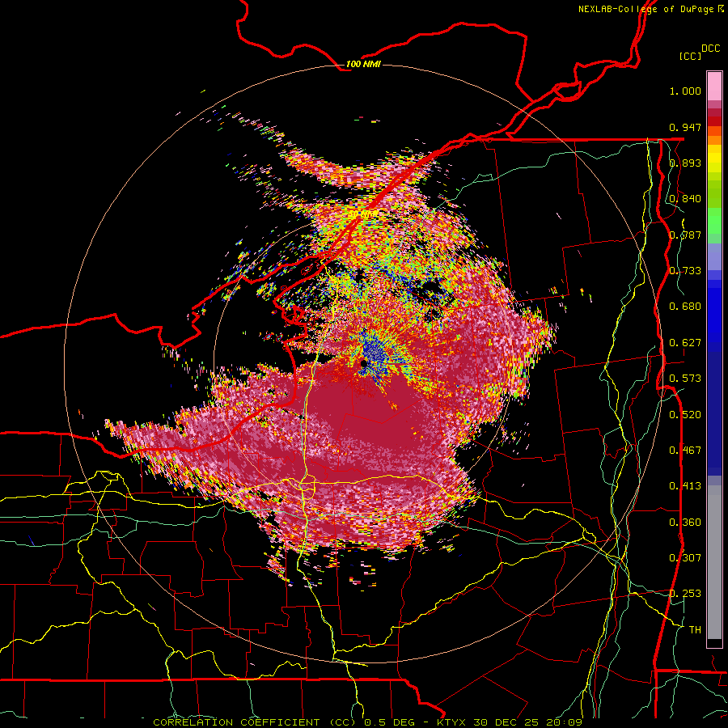Screen dimensions: 728x728
Task: Click the 0.253 color scale value
Action: 685,594
